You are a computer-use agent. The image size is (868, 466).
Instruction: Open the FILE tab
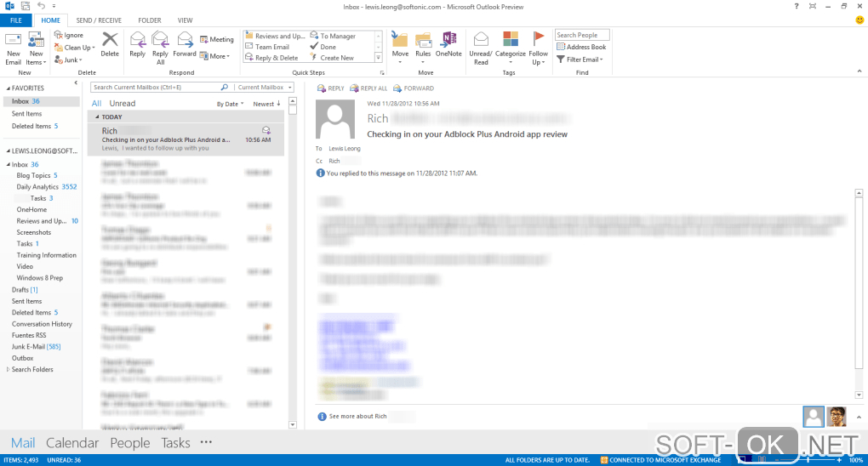tap(16, 20)
